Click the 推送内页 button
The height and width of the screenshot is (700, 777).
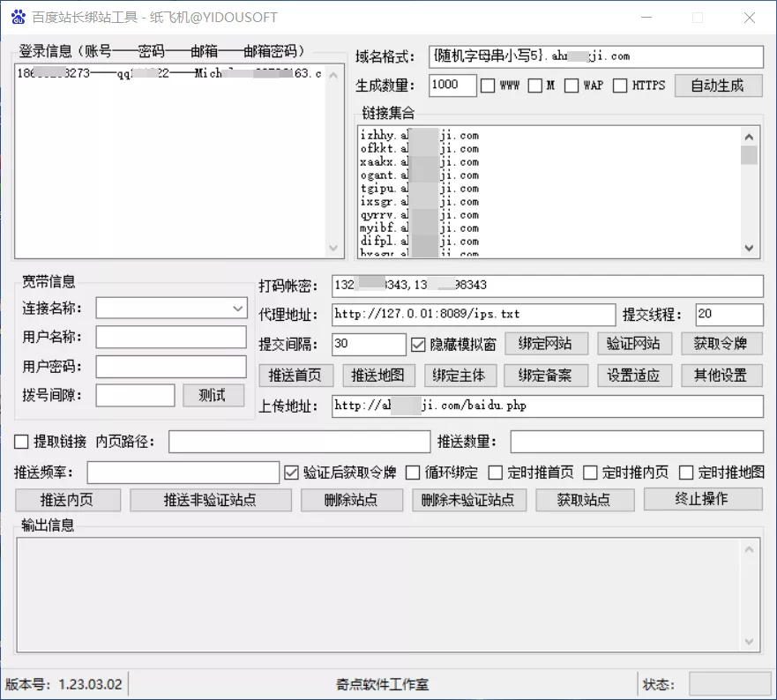click(x=68, y=500)
